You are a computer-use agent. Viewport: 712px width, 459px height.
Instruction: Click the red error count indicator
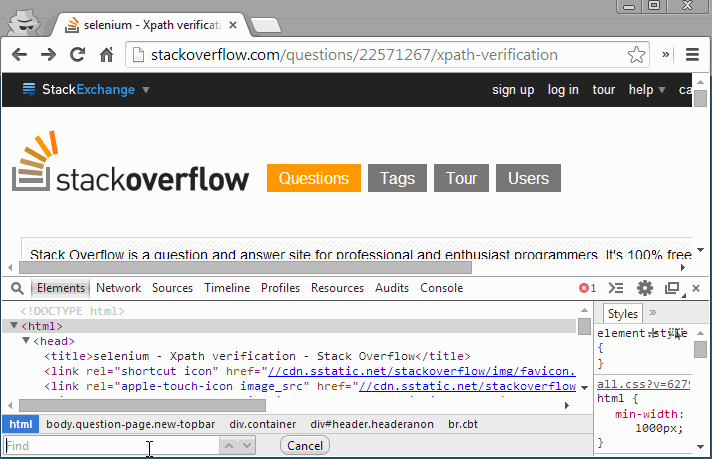587,288
